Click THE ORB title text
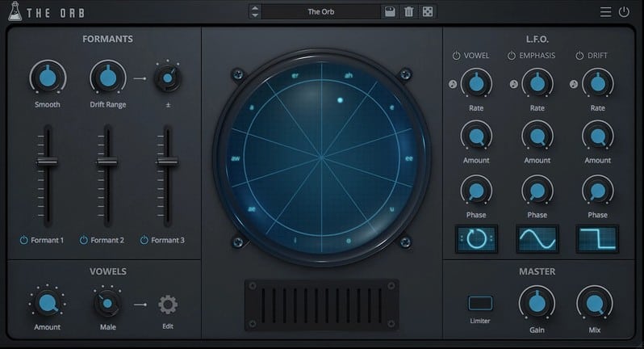The image size is (644, 349). (56, 13)
